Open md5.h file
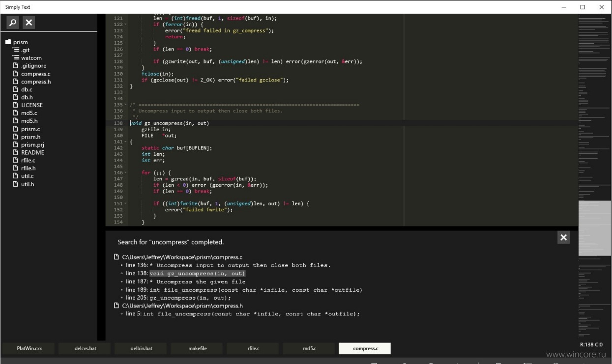The width and height of the screenshot is (612, 364). click(29, 121)
